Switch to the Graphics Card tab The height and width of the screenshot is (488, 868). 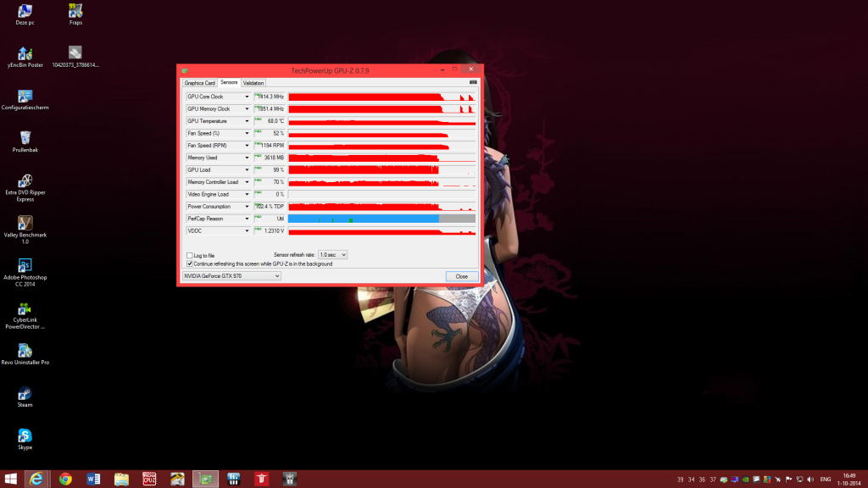point(200,83)
